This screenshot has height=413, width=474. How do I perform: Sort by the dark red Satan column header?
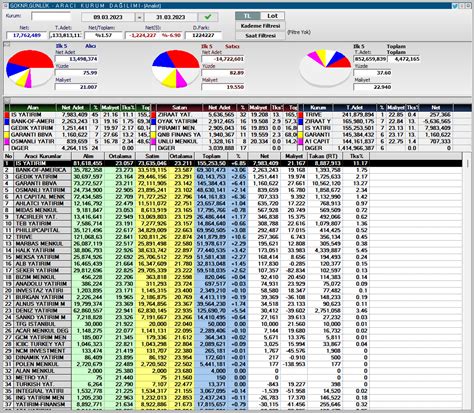(x=179, y=108)
